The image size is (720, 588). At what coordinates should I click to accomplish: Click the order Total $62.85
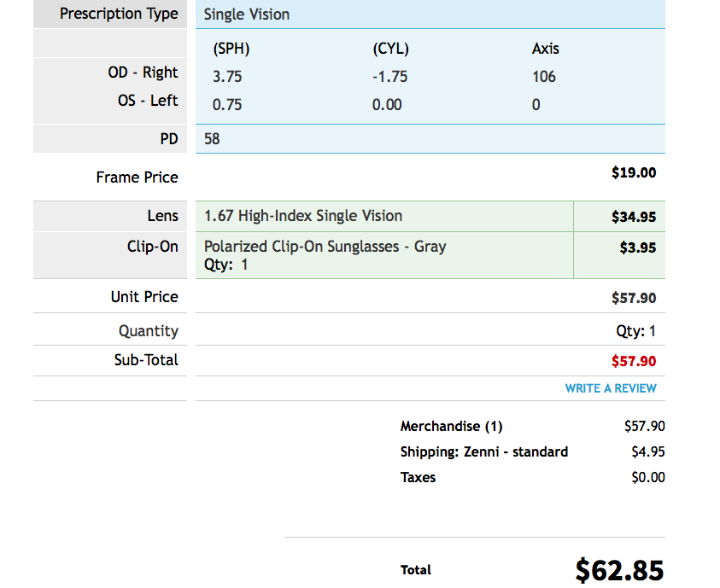[619, 569]
